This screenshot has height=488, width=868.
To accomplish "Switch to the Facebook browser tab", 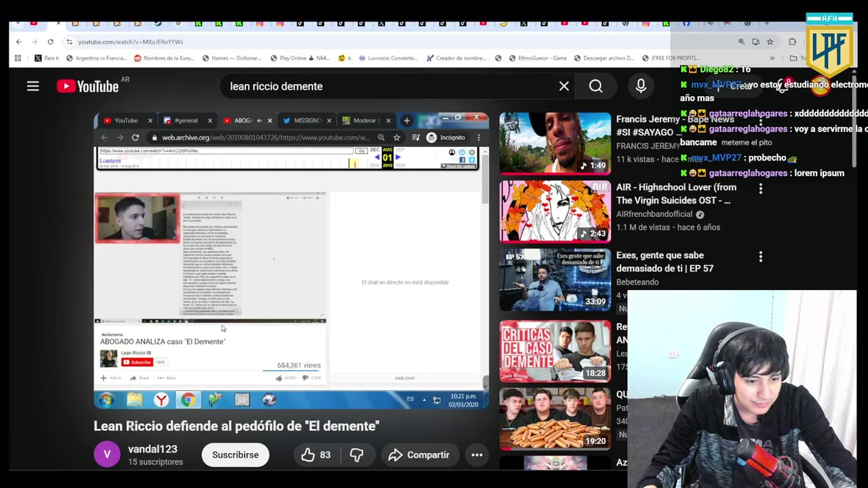I will (x=686, y=23).
